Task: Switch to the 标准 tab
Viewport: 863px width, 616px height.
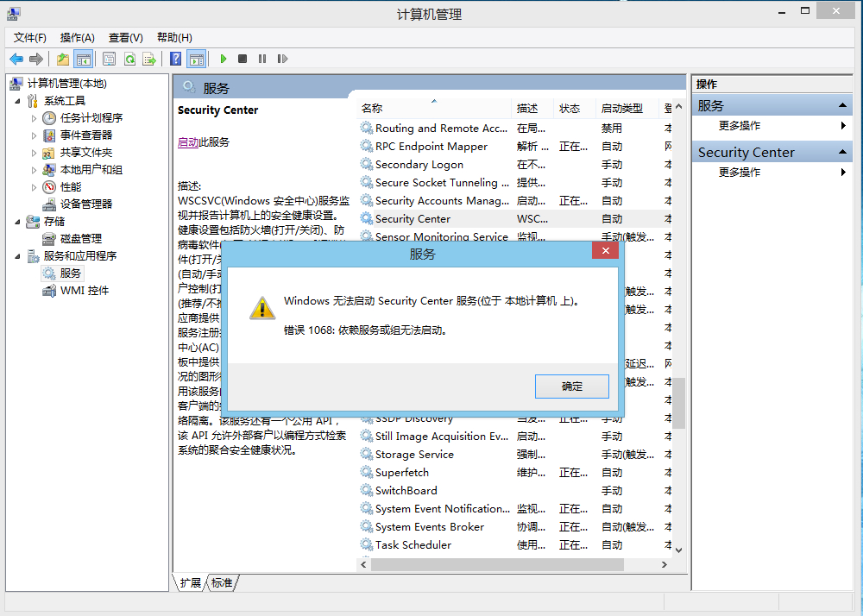Action: coord(222,583)
